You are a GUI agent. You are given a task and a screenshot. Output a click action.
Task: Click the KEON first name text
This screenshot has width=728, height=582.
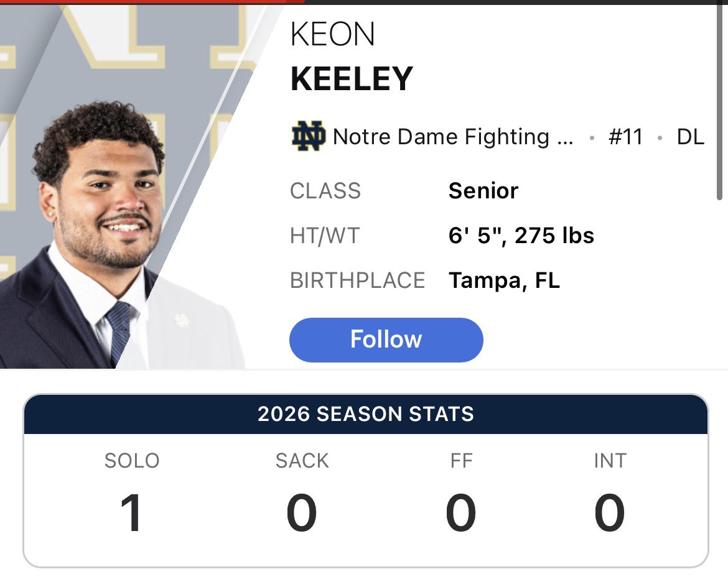point(332,34)
